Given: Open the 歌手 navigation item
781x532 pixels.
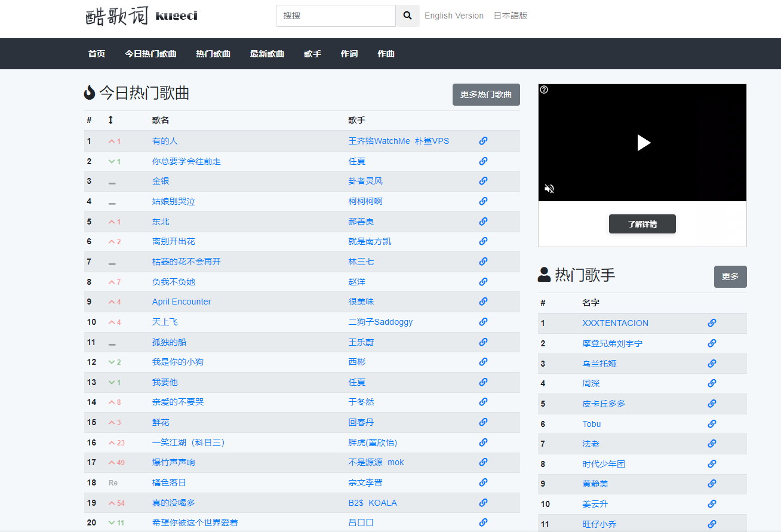Looking at the screenshot, I should (312, 54).
